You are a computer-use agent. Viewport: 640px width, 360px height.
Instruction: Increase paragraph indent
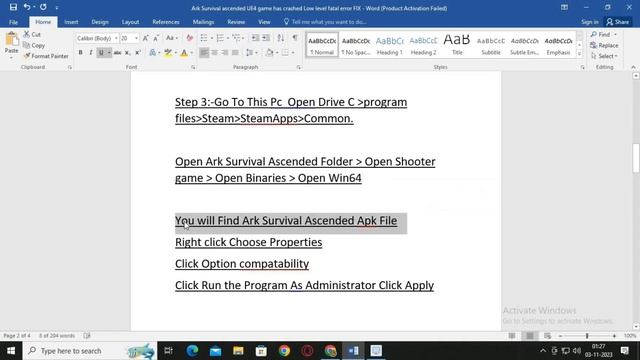(266, 38)
